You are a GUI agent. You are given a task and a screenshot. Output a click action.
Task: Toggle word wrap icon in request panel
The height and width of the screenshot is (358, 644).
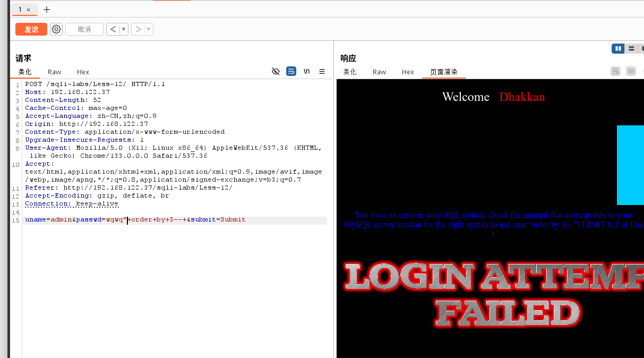coord(291,71)
